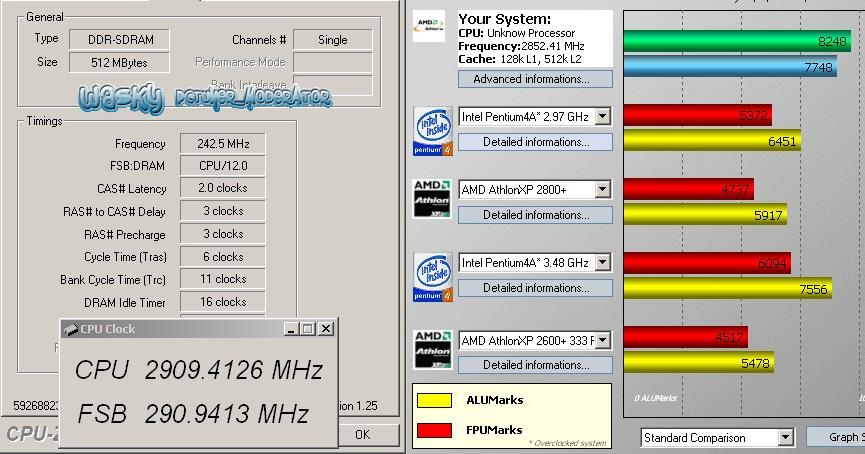Click the FSB 290.9413 MHz reading
865x454 pixels.
click(x=193, y=414)
